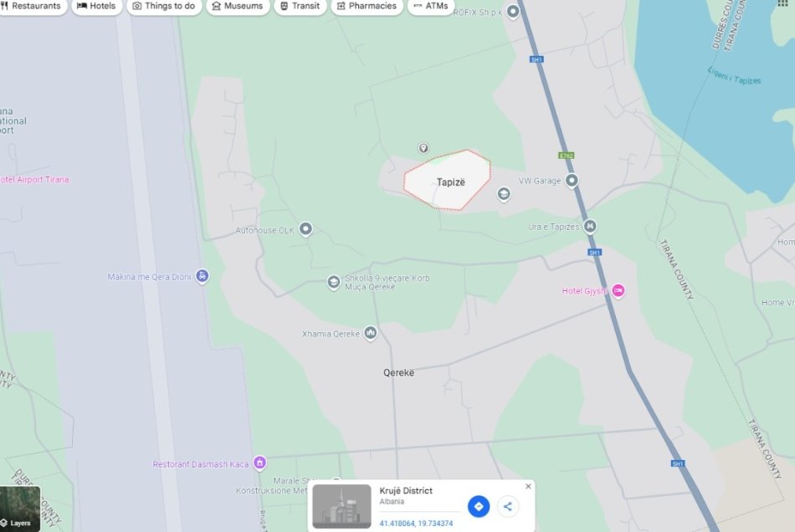Image resolution: width=795 pixels, height=532 pixels.
Task: Click the Ura e Tapizës bridge icon
Action: [x=590, y=226]
